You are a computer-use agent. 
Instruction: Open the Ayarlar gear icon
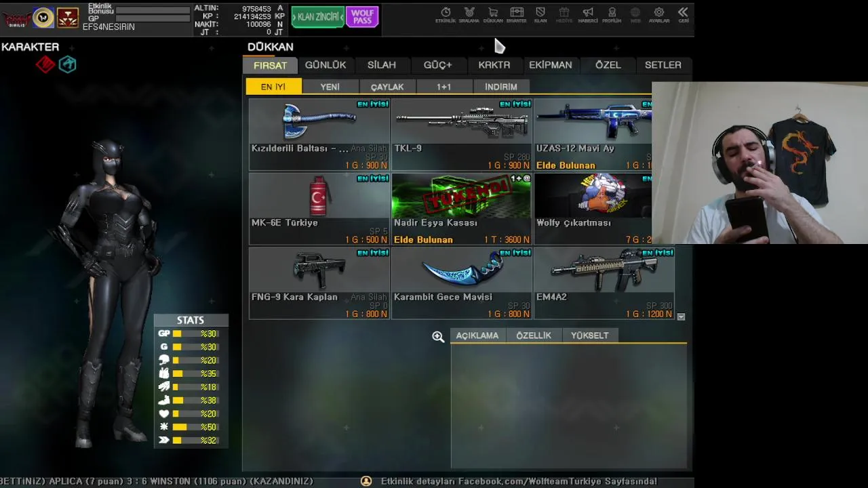coord(659,15)
